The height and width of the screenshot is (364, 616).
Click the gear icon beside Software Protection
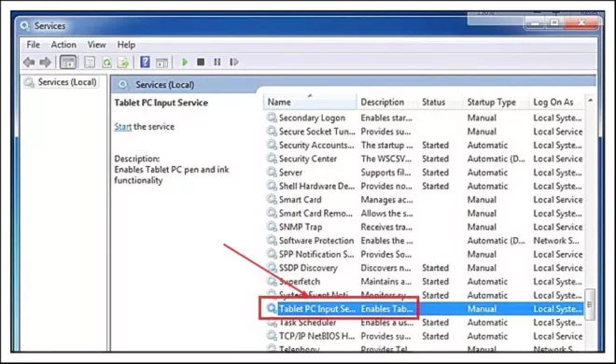(272, 240)
